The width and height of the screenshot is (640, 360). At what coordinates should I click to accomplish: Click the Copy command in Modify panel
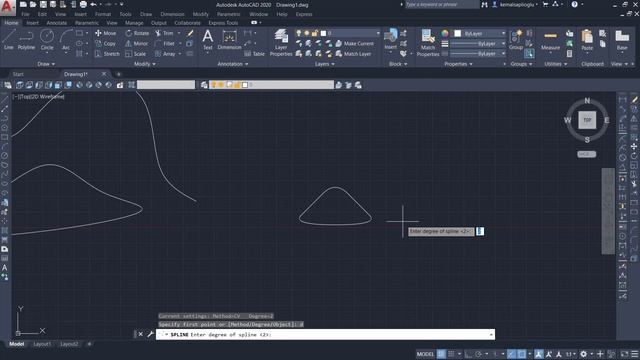pyautogui.click(x=105, y=43)
